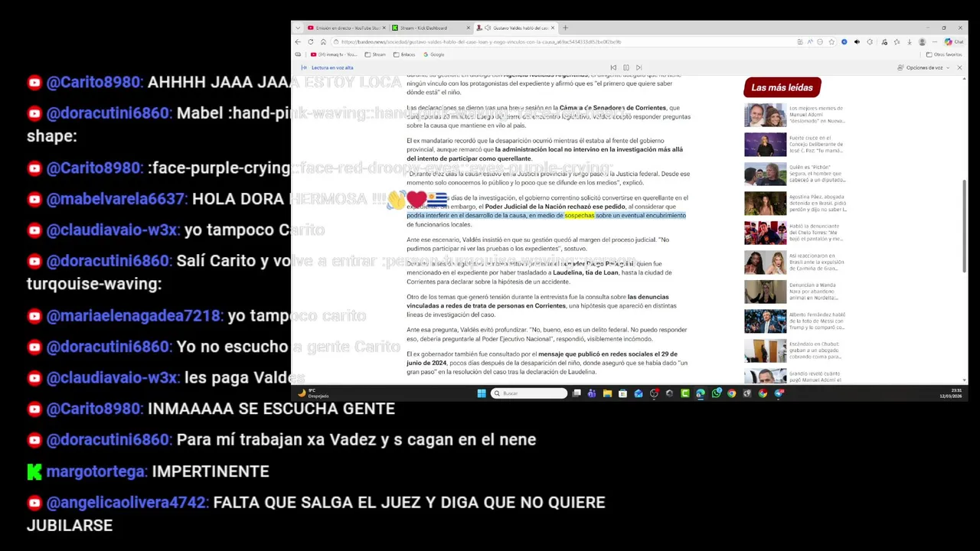Open the Manuel Adorni memes article thumbnail
980x551 pixels.
tap(765, 115)
